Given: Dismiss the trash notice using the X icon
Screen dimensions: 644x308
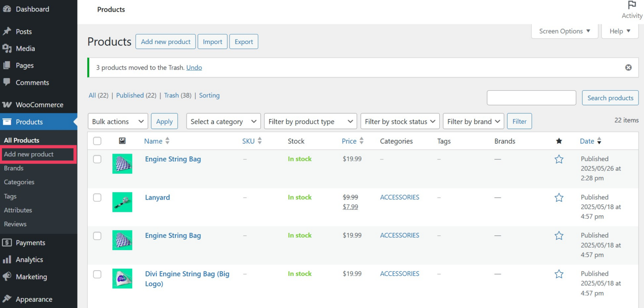Looking at the screenshot, I should pos(628,67).
